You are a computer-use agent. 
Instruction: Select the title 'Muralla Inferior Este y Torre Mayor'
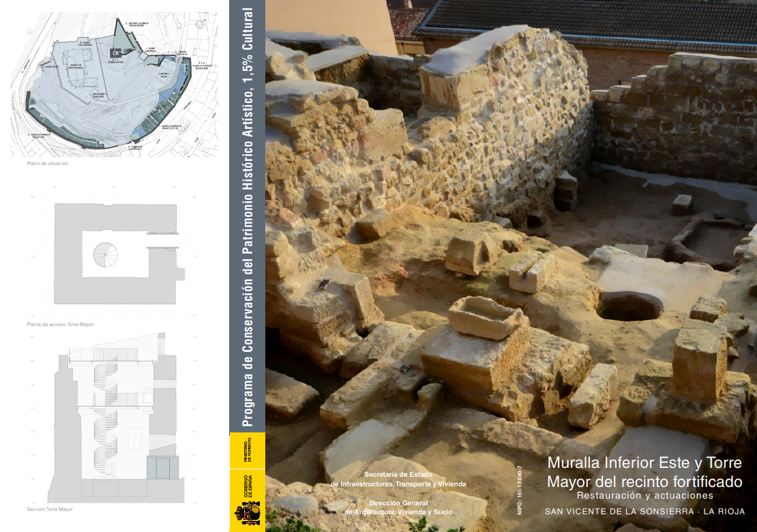(x=644, y=472)
